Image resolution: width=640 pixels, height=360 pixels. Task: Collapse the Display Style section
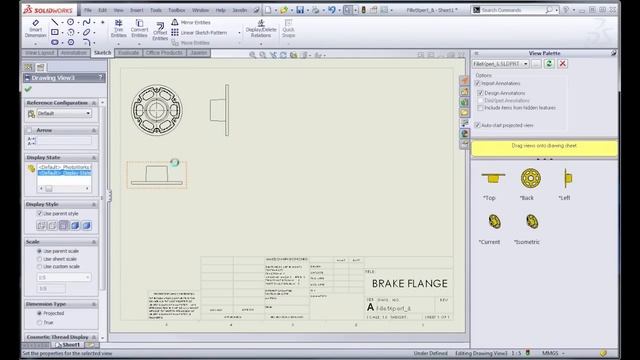(94, 204)
